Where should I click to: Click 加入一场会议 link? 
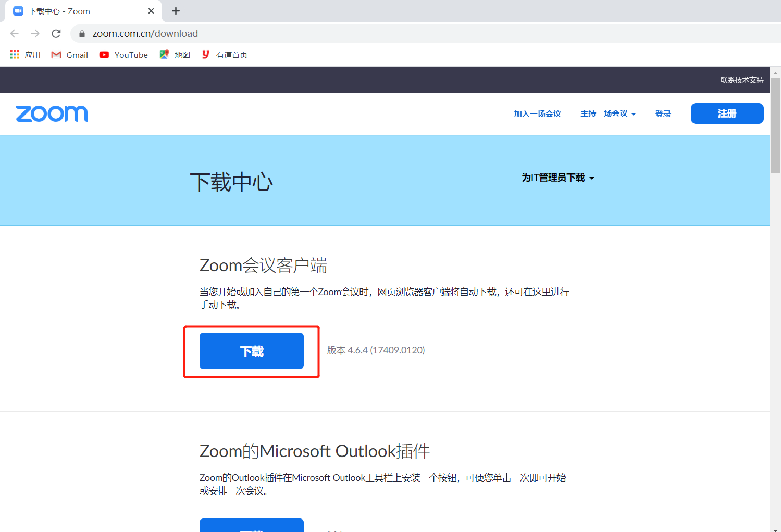pyautogui.click(x=537, y=113)
